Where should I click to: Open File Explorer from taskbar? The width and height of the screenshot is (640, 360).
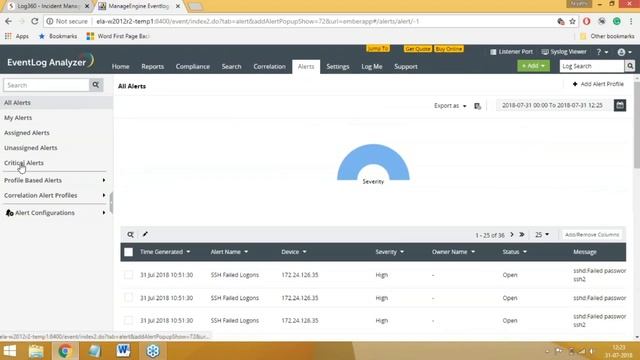pyautogui.click(x=36, y=351)
